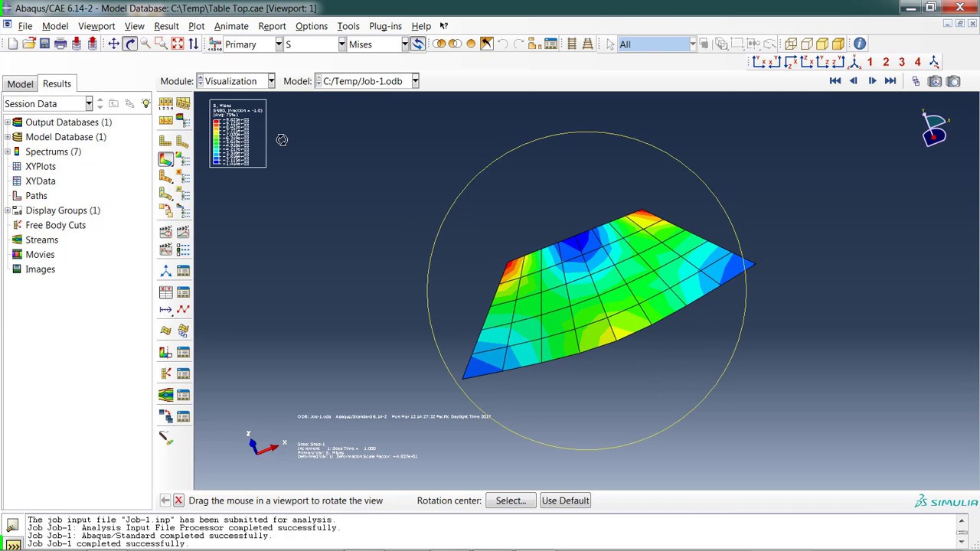980x551 pixels.
Task: Toggle field output synchronization icon next to Mises
Action: tap(418, 44)
